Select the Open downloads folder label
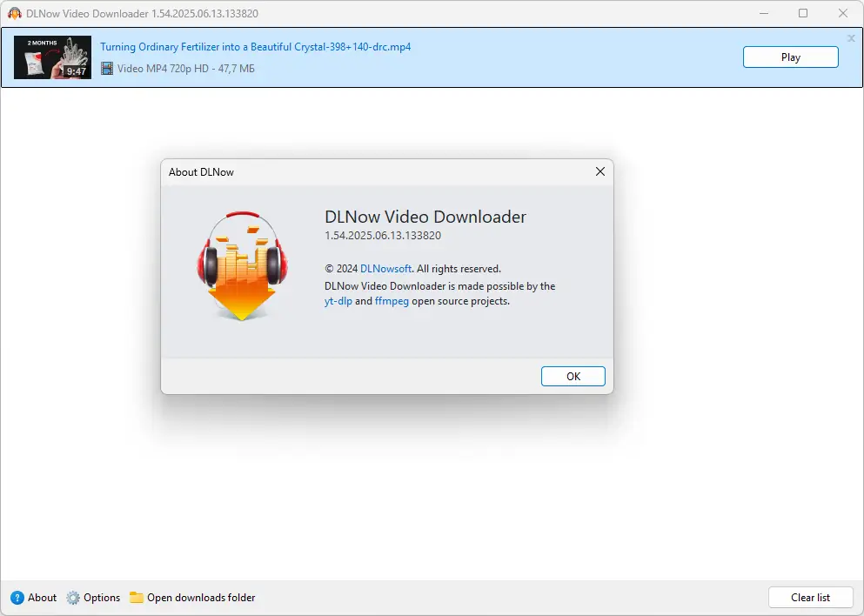864x616 pixels. 201,598
